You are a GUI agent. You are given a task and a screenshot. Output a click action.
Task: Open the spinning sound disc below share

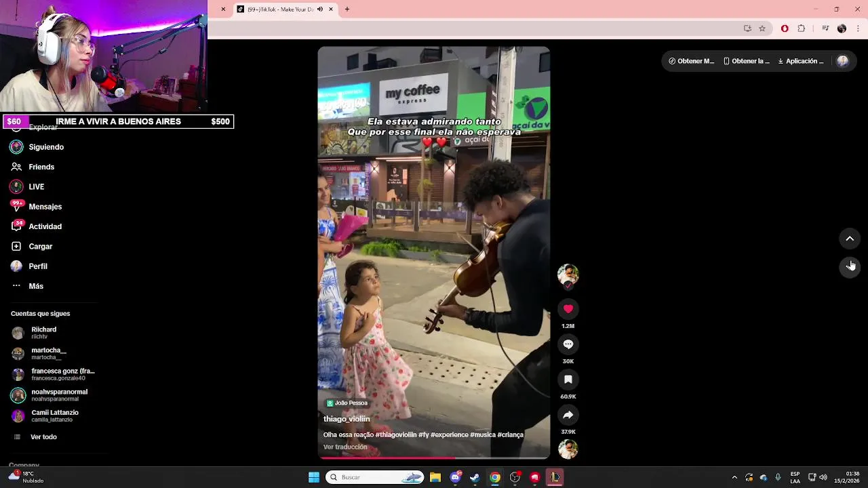click(568, 449)
